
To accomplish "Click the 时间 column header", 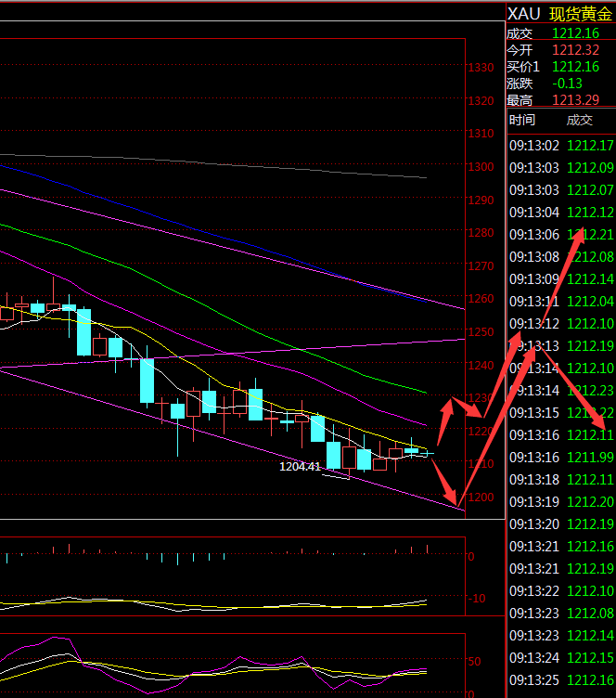I will coord(522,120).
